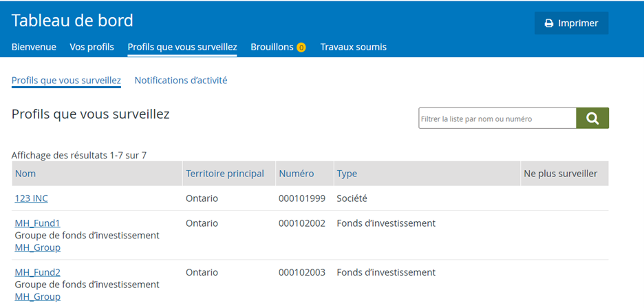Screen dimensions: 644x308
Task: Open MH_Group link under MH_Fund1
Action: click(37, 248)
